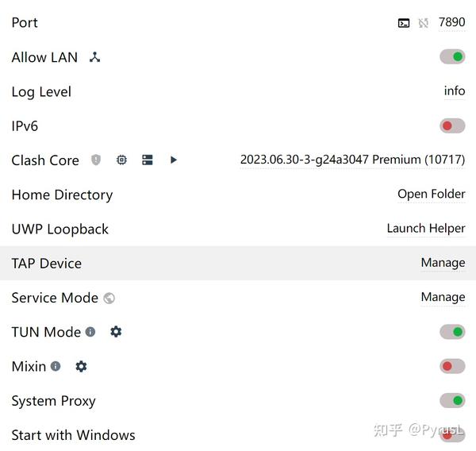Click Open Folder for Home Directory
Image resolution: width=476 pixels, height=451 pixels.
431,195
